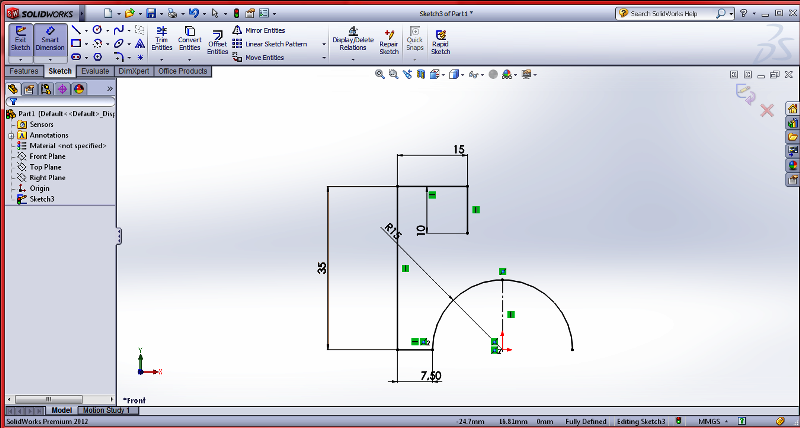Select the Smart Dimension tool

pyautogui.click(x=50, y=39)
